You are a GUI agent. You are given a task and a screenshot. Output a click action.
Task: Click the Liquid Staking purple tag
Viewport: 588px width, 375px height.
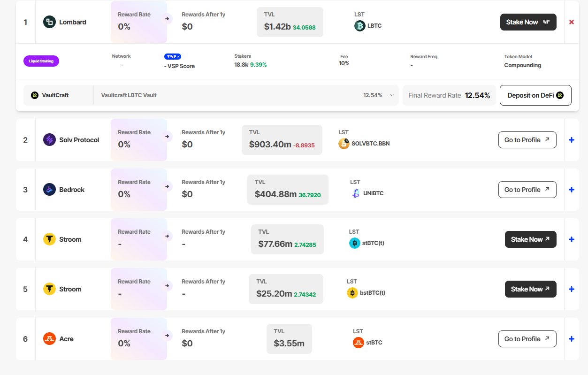[x=41, y=61]
